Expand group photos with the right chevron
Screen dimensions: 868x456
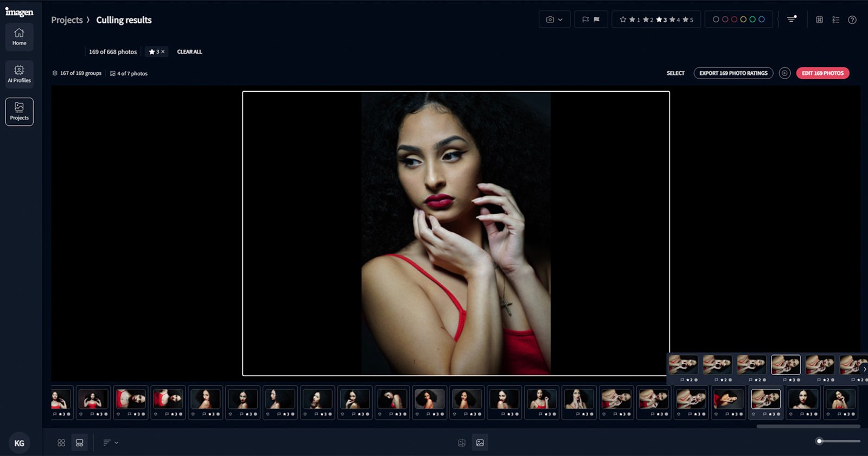tap(864, 369)
